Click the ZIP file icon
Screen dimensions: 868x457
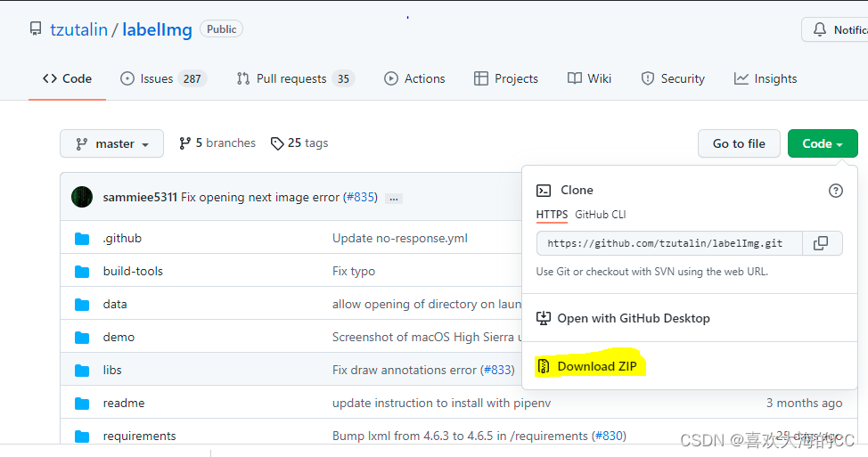point(544,366)
